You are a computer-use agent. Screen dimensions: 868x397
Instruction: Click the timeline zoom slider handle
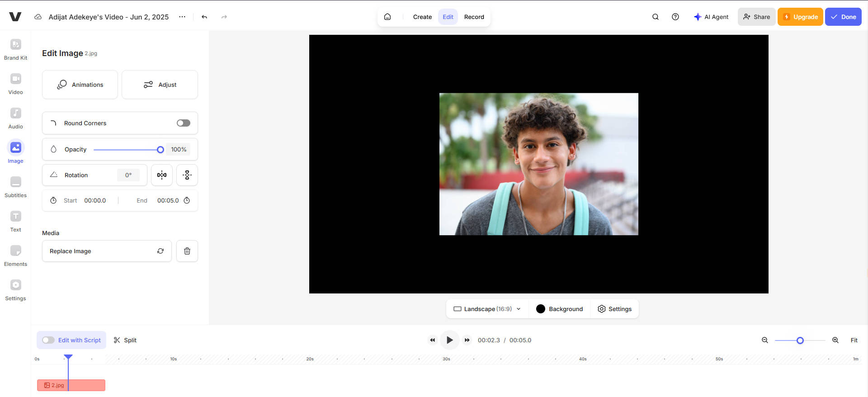tap(800, 340)
